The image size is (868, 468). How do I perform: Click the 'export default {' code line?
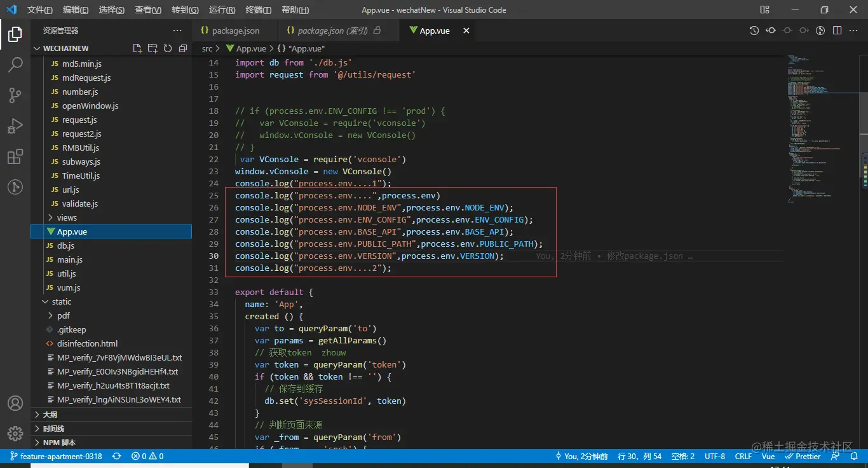[x=273, y=292]
